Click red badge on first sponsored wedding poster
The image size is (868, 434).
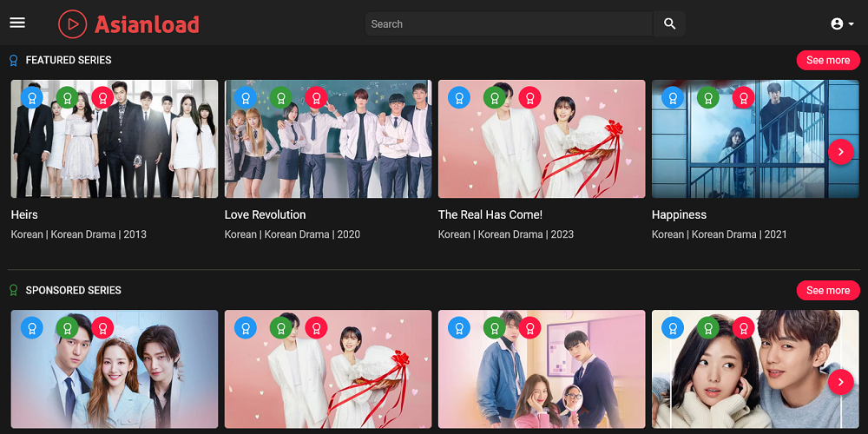(x=103, y=328)
